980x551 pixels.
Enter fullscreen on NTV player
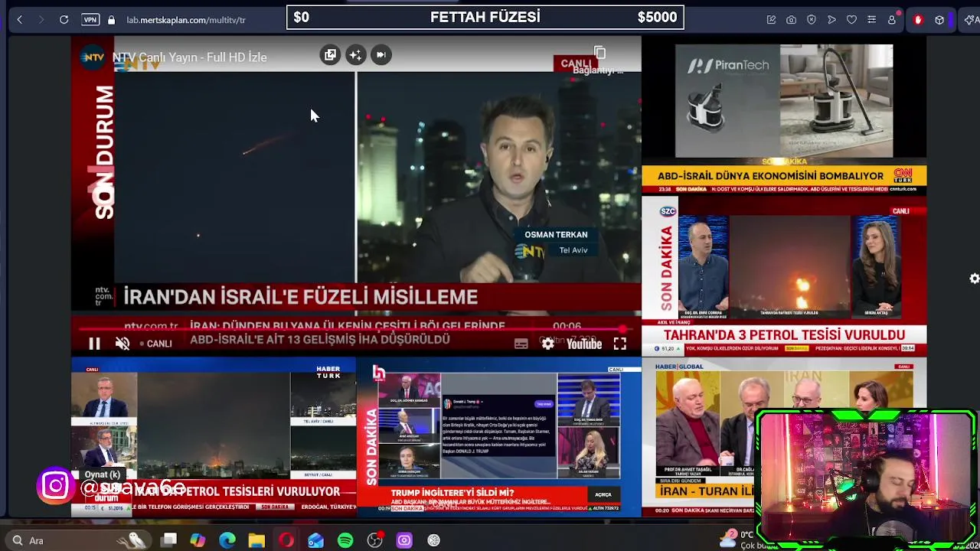coord(620,344)
